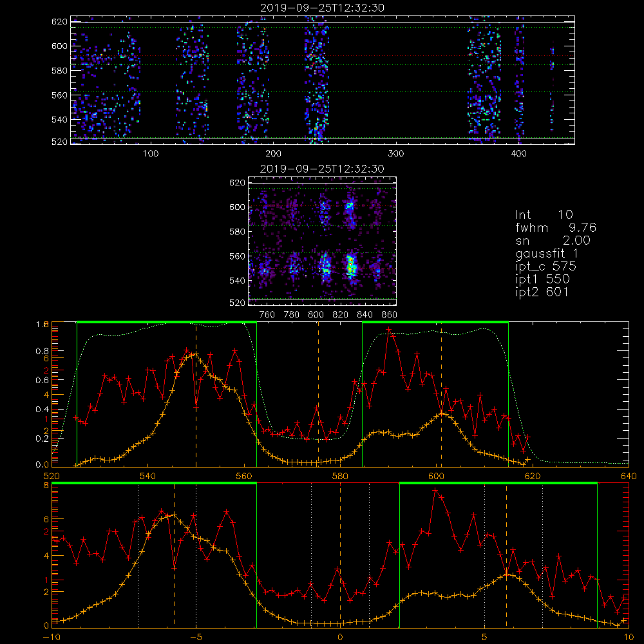Screen dimensions: 644x644
Task: Click x-axis label 200 on top panel
Action: coord(273,154)
